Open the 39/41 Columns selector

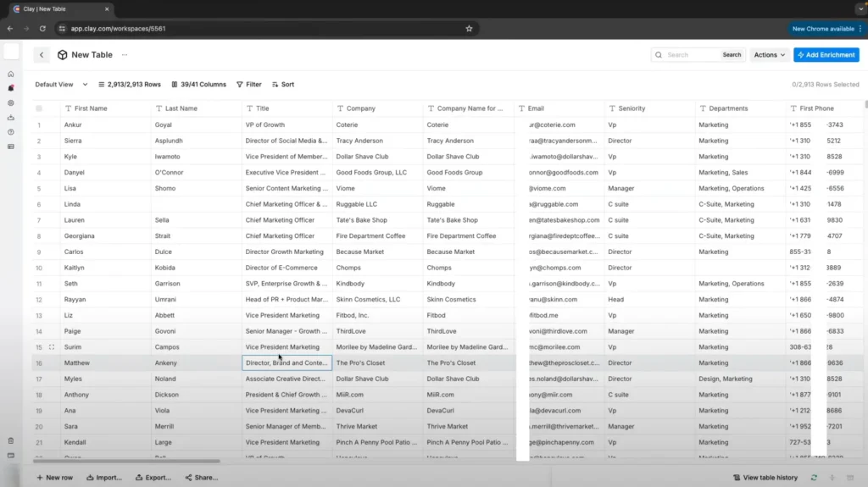tap(198, 85)
